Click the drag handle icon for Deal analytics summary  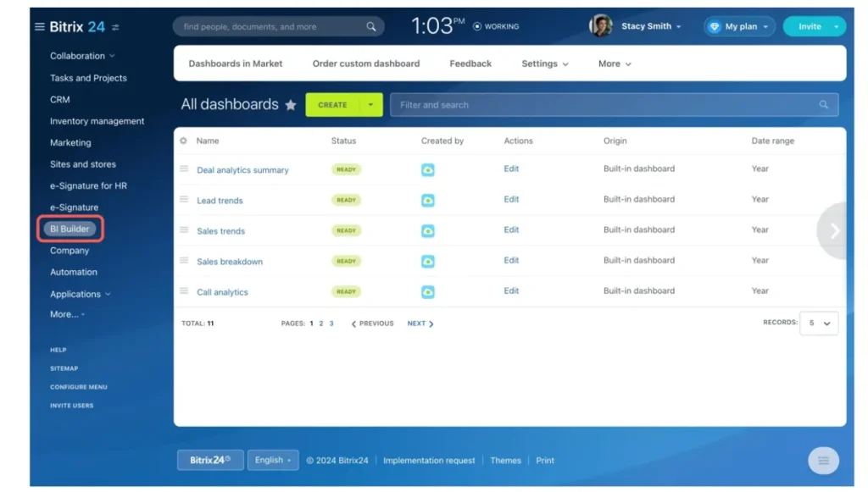[x=184, y=169]
